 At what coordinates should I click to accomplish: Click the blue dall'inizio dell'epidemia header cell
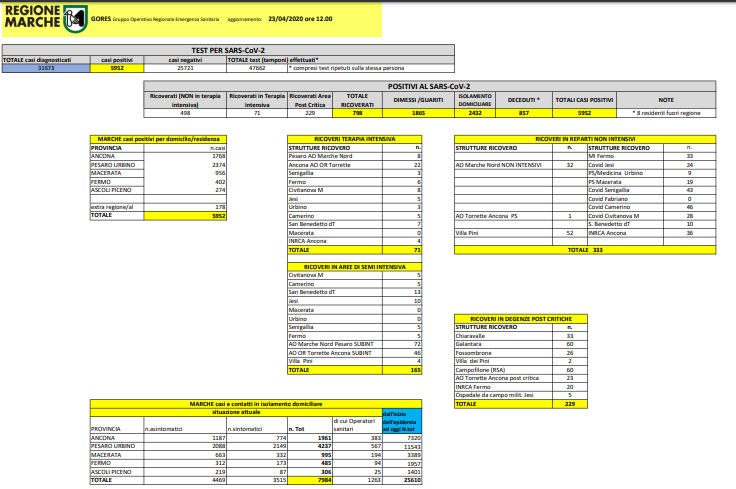[x=402, y=421]
